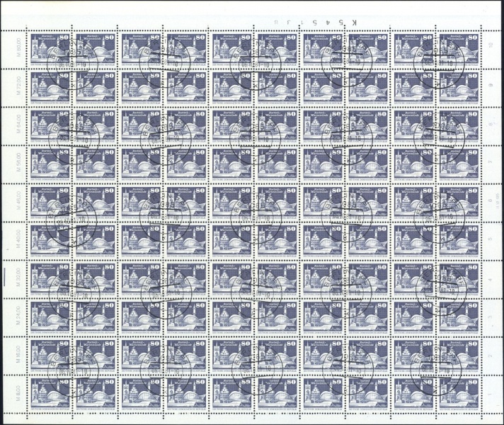Click the margin value 'M 40,00'
The width and height of the screenshot is (504, 425).
pyautogui.click(x=18, y=239)
